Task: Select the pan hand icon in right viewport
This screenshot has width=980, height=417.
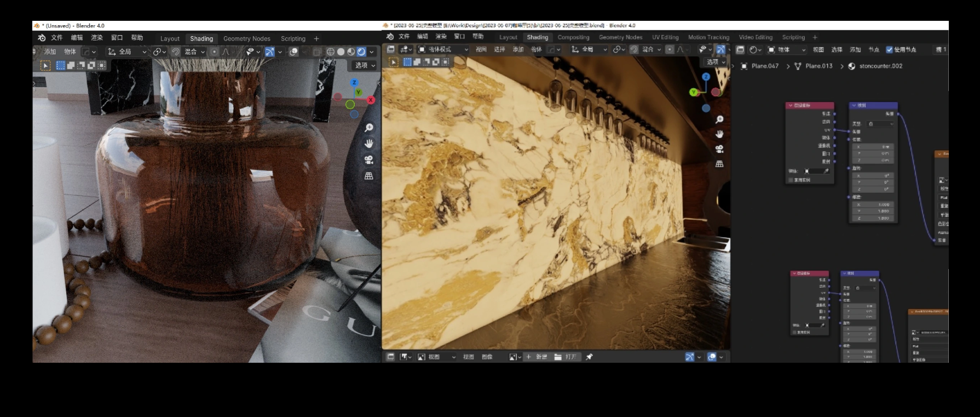Action: (x=719, y=134)
